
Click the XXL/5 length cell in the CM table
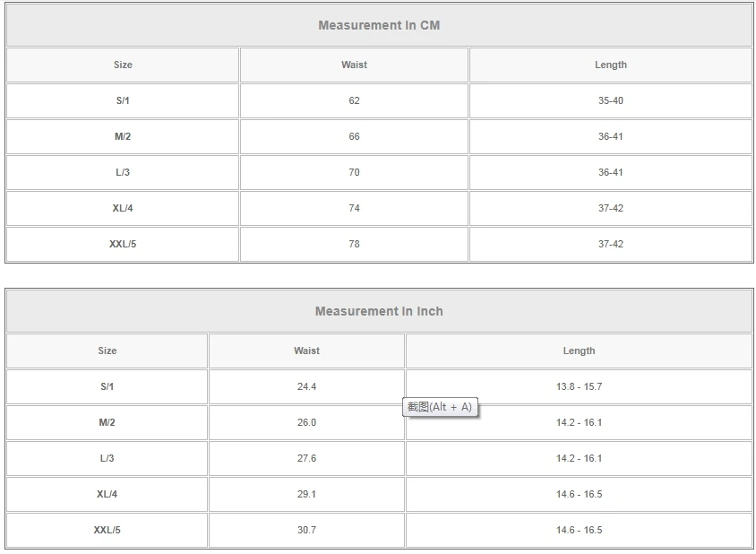click(611, 244)
